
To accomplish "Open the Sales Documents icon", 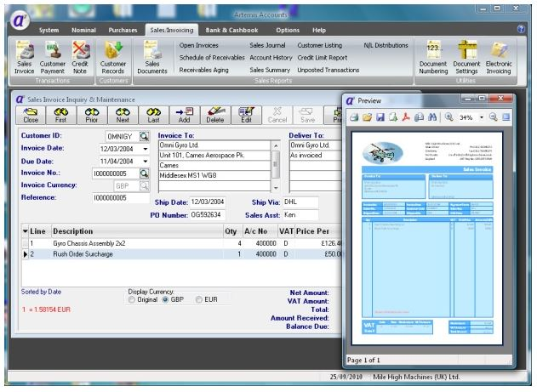I will pyautogui.click(x=152, y=58).
